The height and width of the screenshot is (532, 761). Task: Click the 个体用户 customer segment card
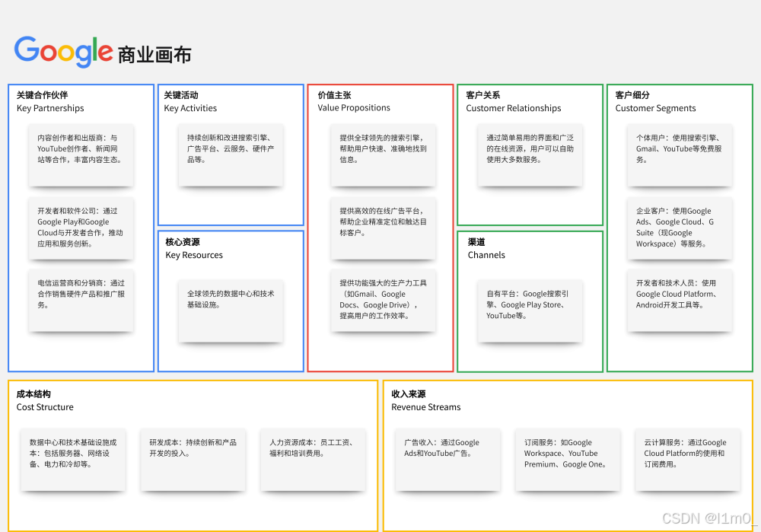(680, 156)
